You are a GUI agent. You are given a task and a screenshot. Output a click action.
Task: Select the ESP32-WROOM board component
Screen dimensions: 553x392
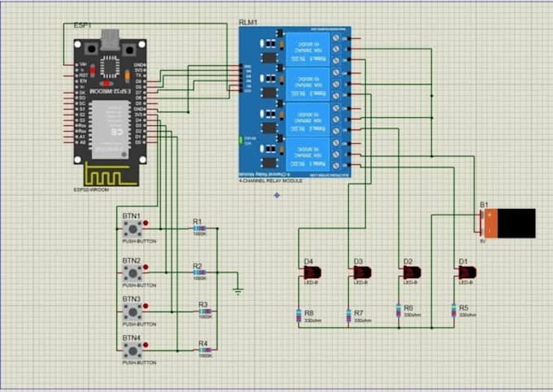[x=110, y=109]
